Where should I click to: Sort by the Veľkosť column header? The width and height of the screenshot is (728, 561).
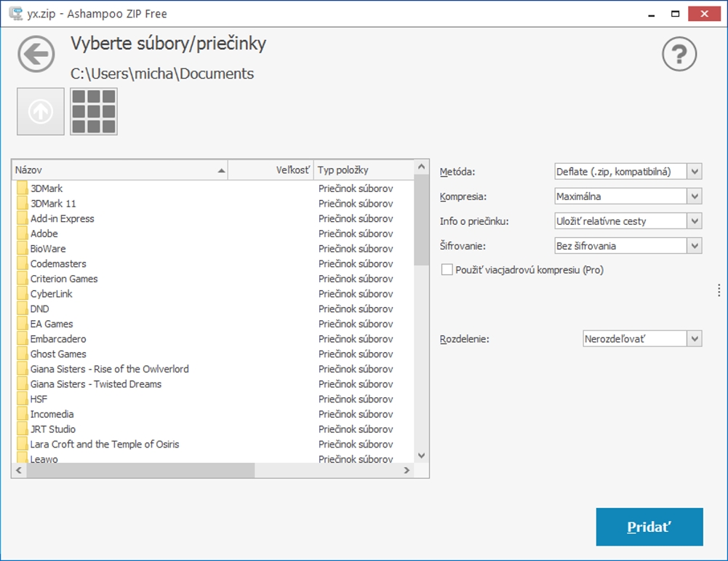click(271, 170)
